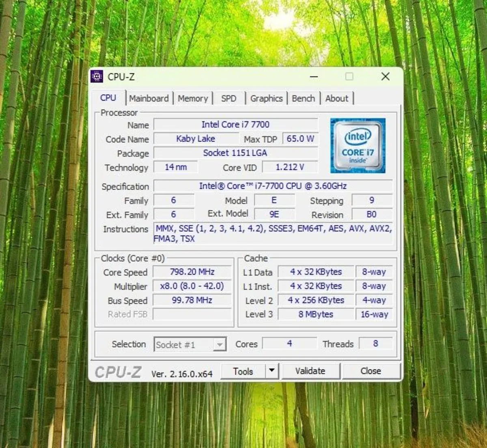Click the Revision value B0
Screen dimensions: 487x448
click(372, 214)
